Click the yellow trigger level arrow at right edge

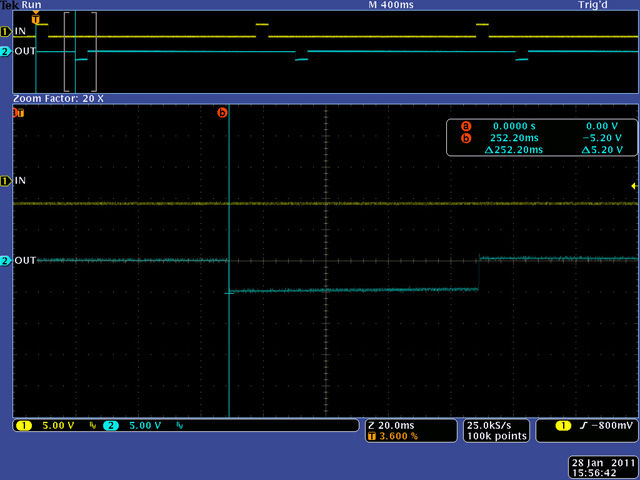point(633,186)
